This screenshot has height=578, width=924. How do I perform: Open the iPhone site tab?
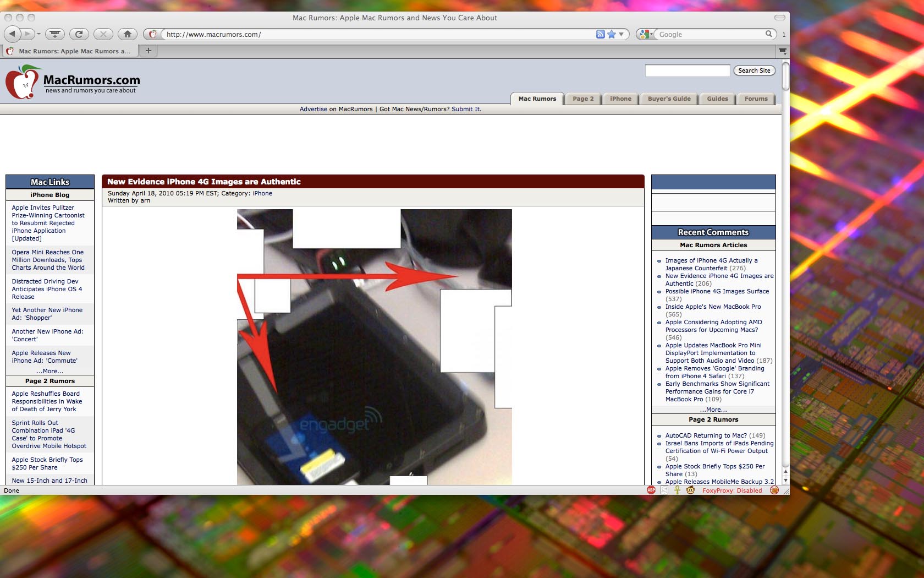(x=620, y=99)
